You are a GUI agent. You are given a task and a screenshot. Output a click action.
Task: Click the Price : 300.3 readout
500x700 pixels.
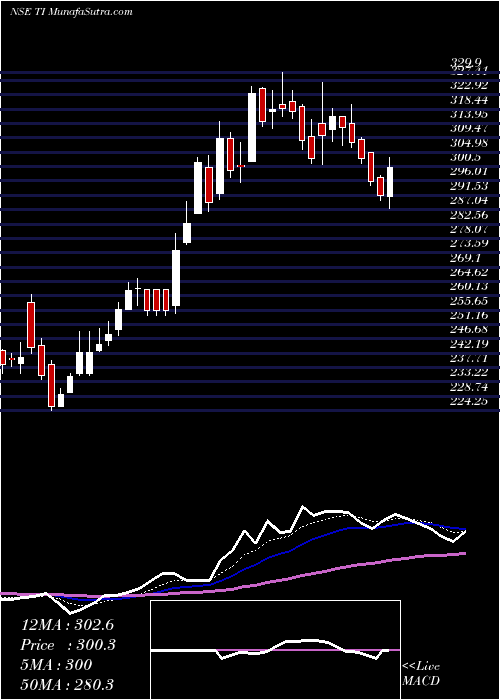[x=68, y=645]
